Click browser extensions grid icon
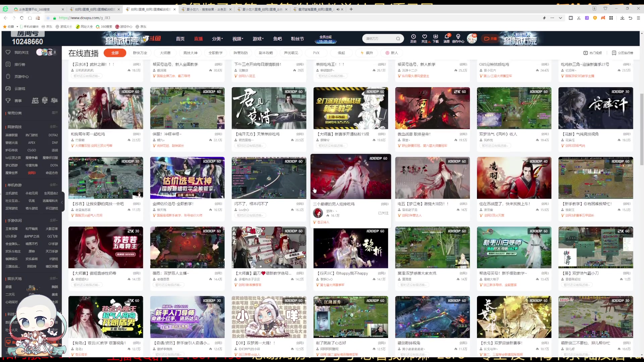 (611, 18)
